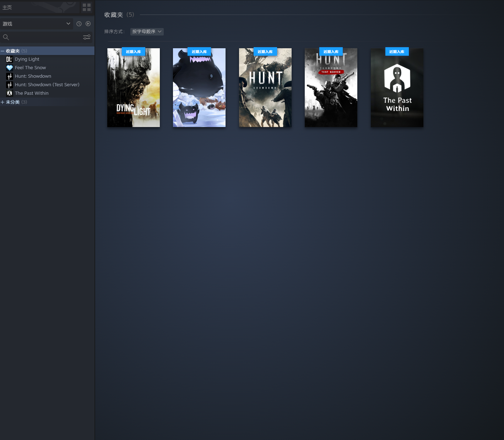Open The Past Within cover art

click(397, 88)
